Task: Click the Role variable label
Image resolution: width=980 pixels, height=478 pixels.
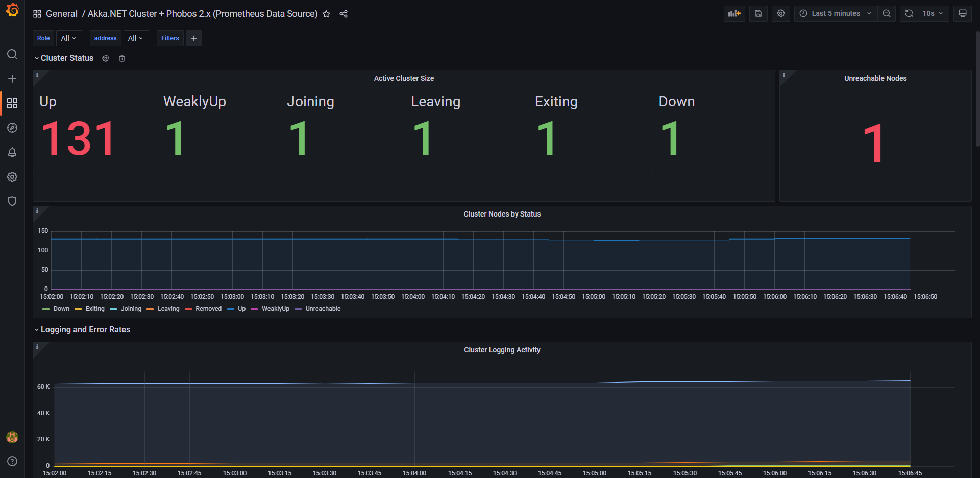Action: [x=43, y=38]
